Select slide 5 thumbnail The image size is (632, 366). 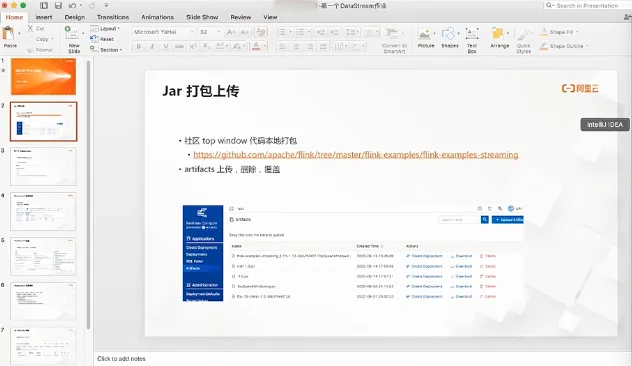coord(43,256)
